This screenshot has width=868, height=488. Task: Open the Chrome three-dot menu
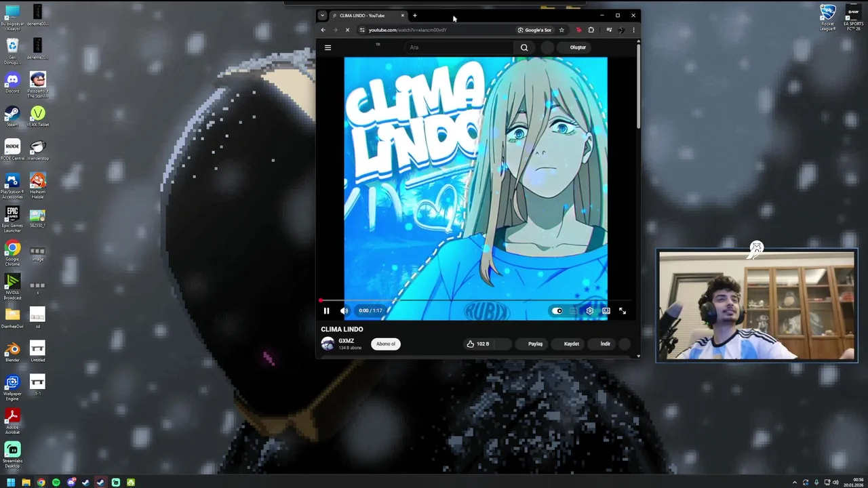point(633,30)
